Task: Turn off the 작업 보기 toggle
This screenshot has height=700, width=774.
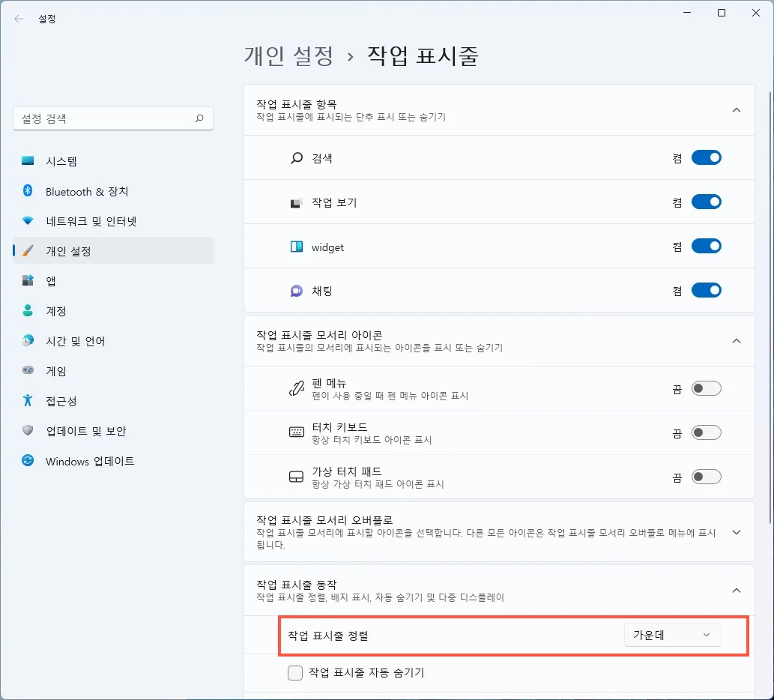Action: click(x=706, y=202)
